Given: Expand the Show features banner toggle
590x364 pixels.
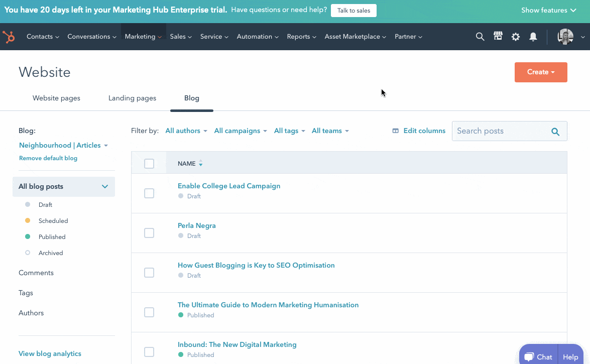Looking at the screenshot, I should click(549, 10).
